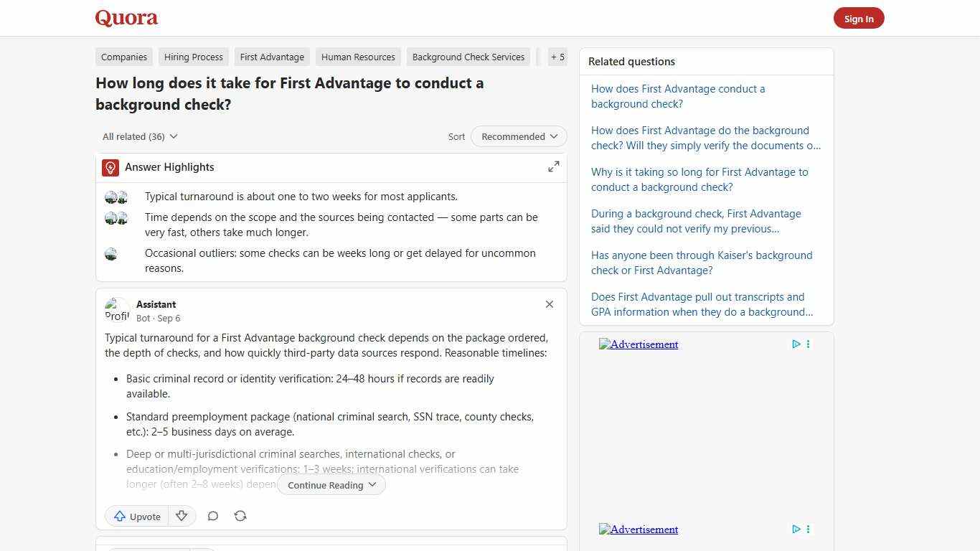Screen dimensions: 980x551
Task: Click the Quora logo
Action: (x=126, y=17)
